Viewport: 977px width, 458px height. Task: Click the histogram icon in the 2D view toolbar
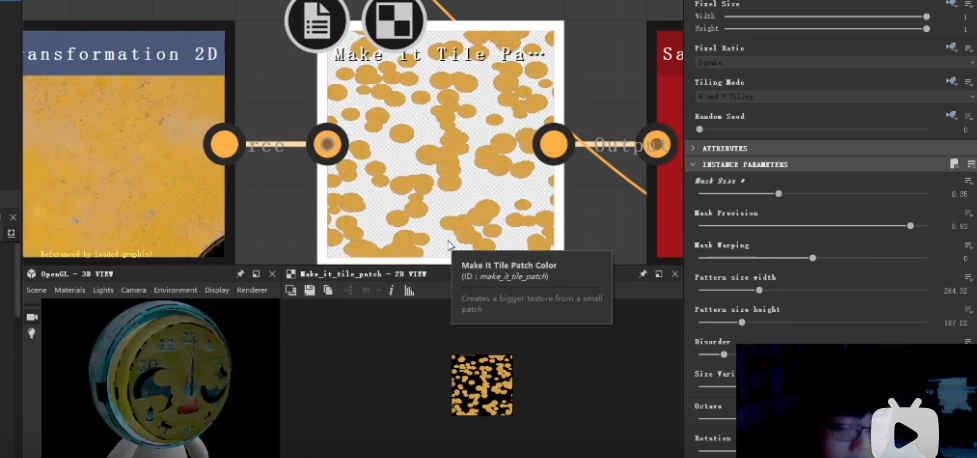(x=409, y=290)
